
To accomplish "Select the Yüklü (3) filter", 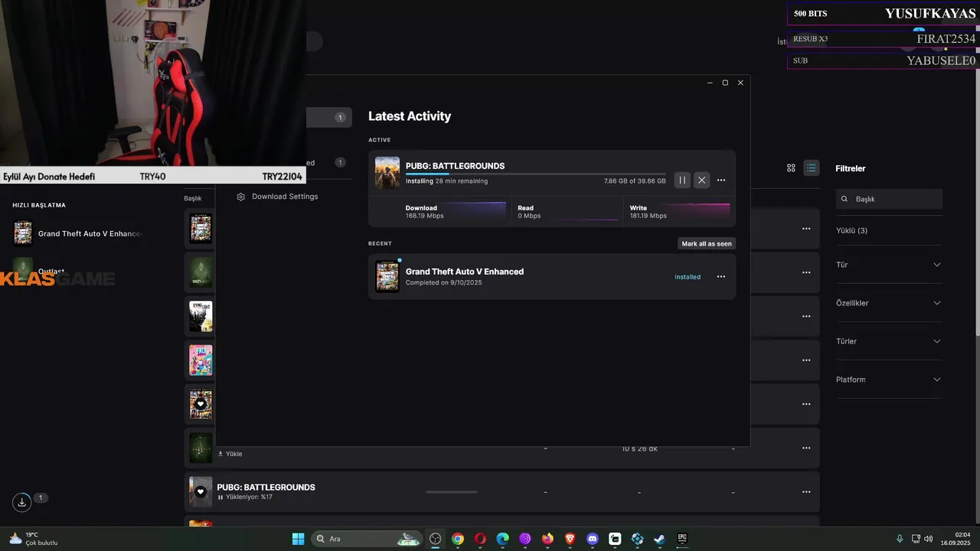I will click(x=851, y=230).
